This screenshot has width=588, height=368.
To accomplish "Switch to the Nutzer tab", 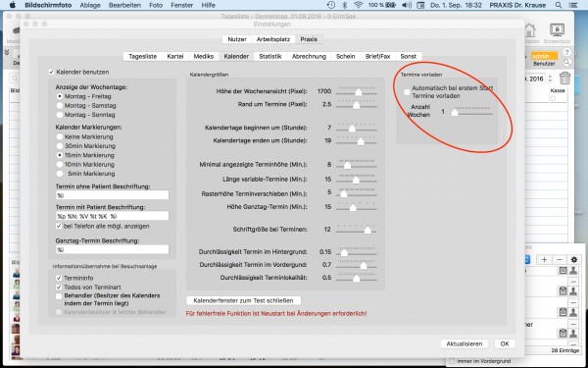I will [x=237, y=39].
